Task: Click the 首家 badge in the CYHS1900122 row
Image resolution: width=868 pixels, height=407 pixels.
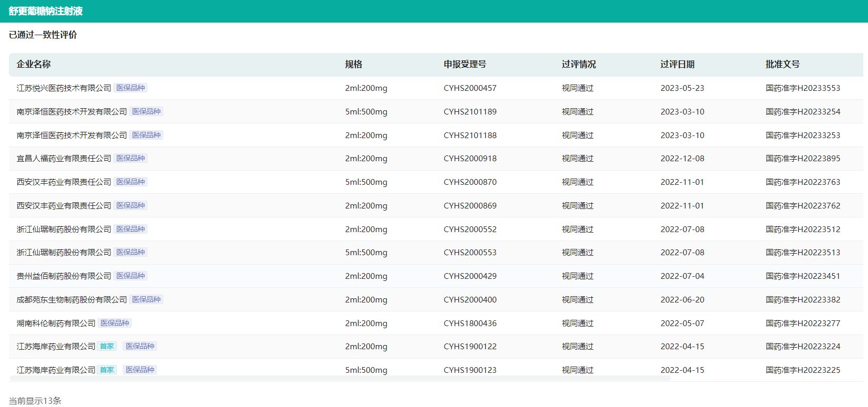Action: pos(107,347)
